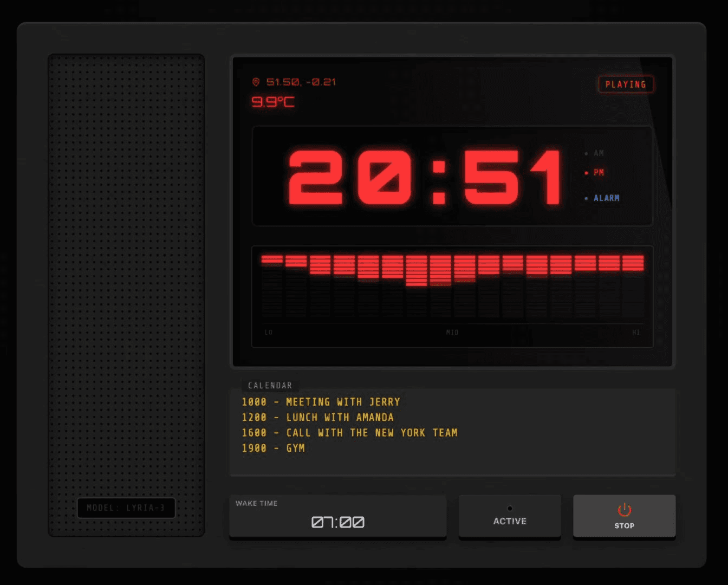Select the Lunch with Amanda entry

[317, 417]
